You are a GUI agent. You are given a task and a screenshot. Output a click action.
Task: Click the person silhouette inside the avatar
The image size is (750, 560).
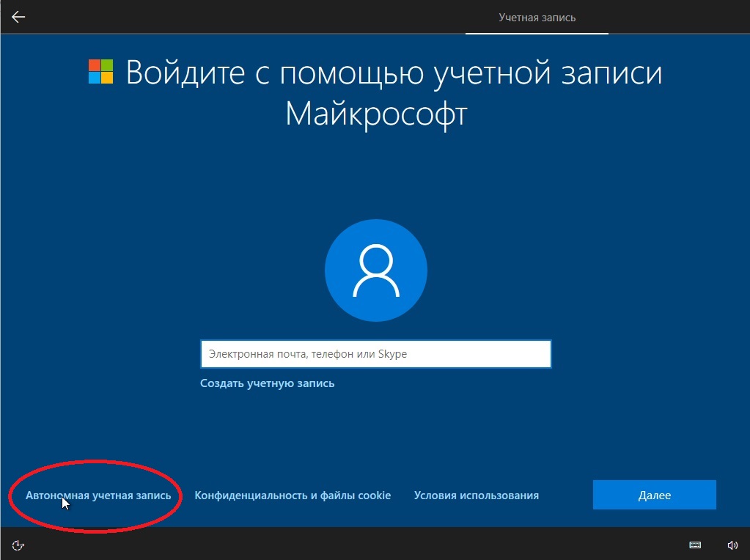point(375,271)
